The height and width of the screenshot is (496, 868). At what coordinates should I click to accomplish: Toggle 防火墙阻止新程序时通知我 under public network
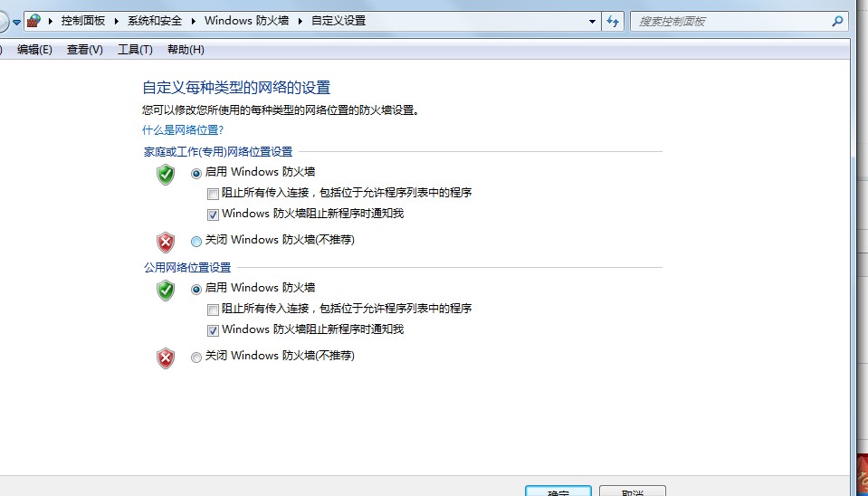(213, 330)
